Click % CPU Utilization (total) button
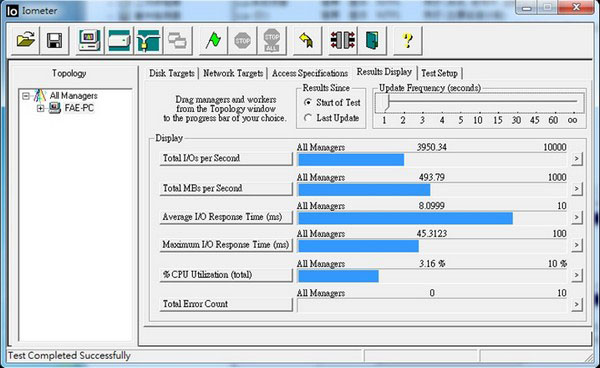The image size is (600, 368). tap(226, 275)
